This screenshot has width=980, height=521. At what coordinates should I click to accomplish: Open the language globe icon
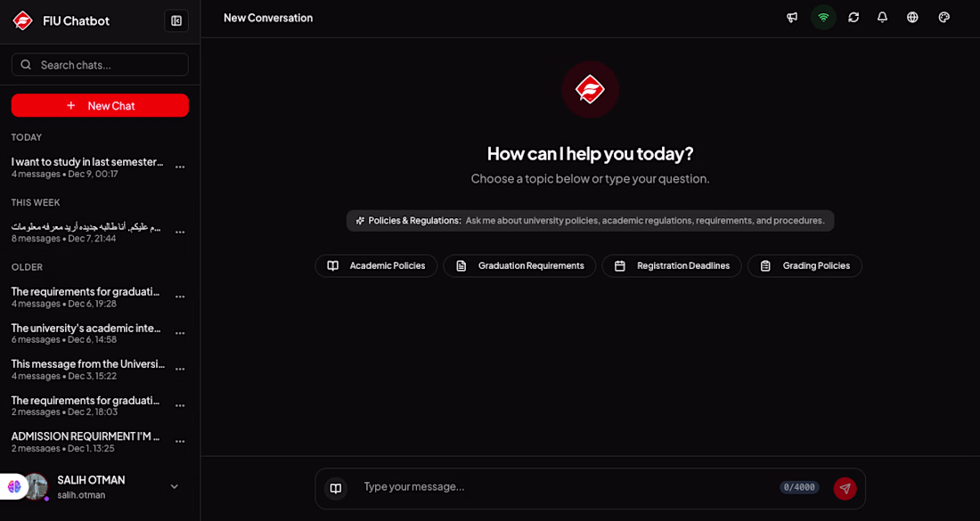912,18
